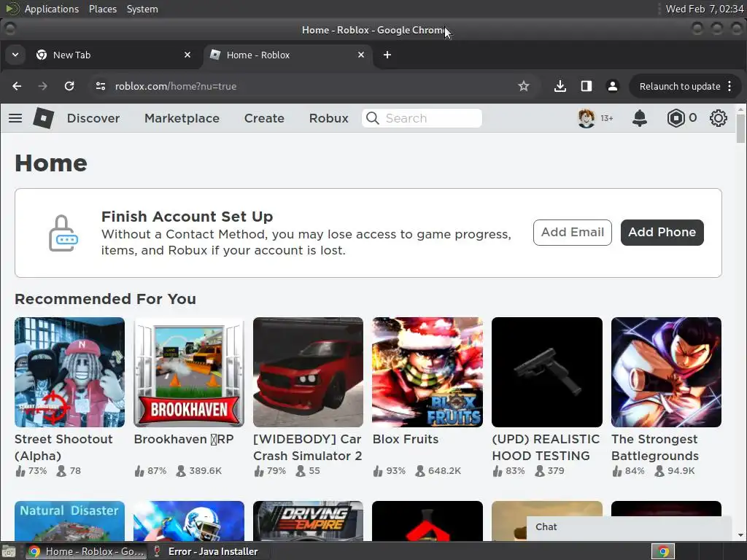The image size is (747, 560).
Task: Bookmark this page with the star icon
Action: (x=524, y=86)
